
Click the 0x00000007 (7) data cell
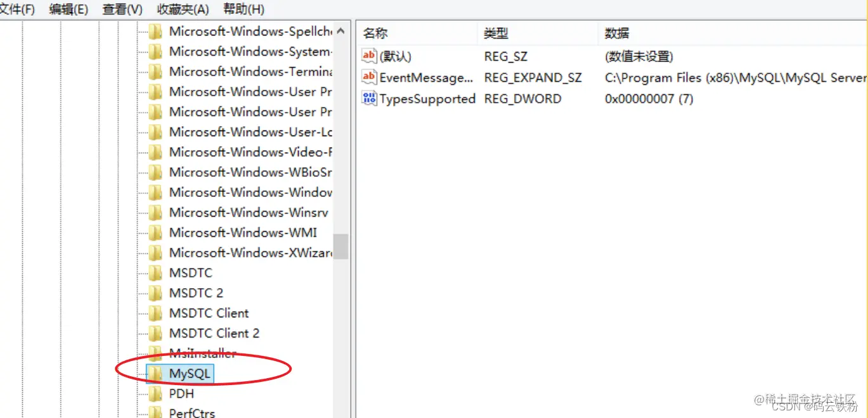(649, 99)
